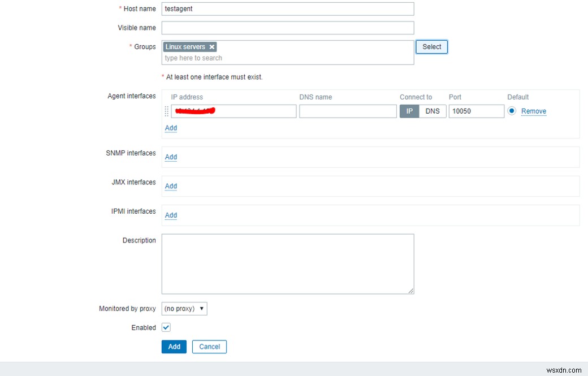Remove the agent interface
Screen dimensions: 588x376
(534, 111)
